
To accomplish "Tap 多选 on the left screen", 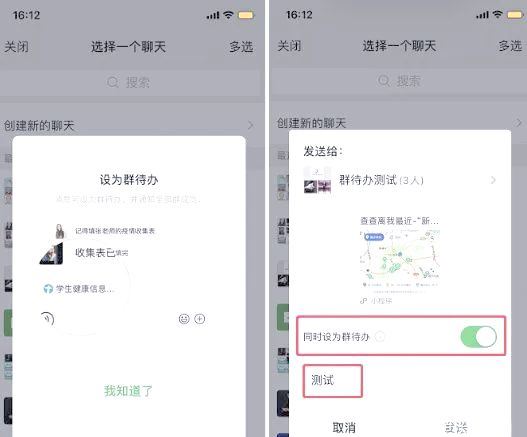I will coord(241,47).
